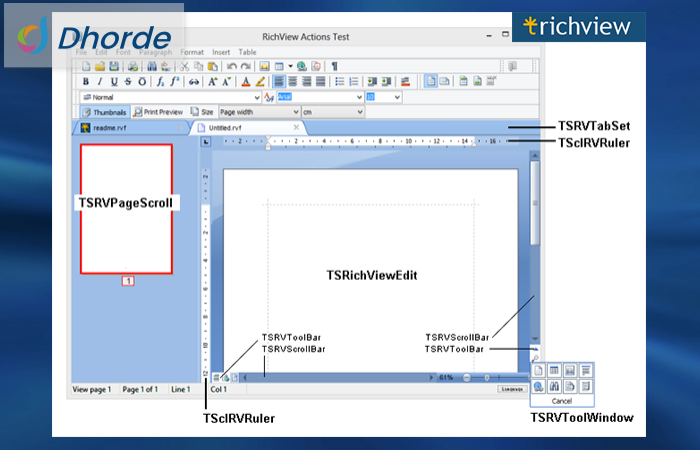Toggle Underline formatting
The width and height of the screenshot is (700, 450).
(114, 82)
